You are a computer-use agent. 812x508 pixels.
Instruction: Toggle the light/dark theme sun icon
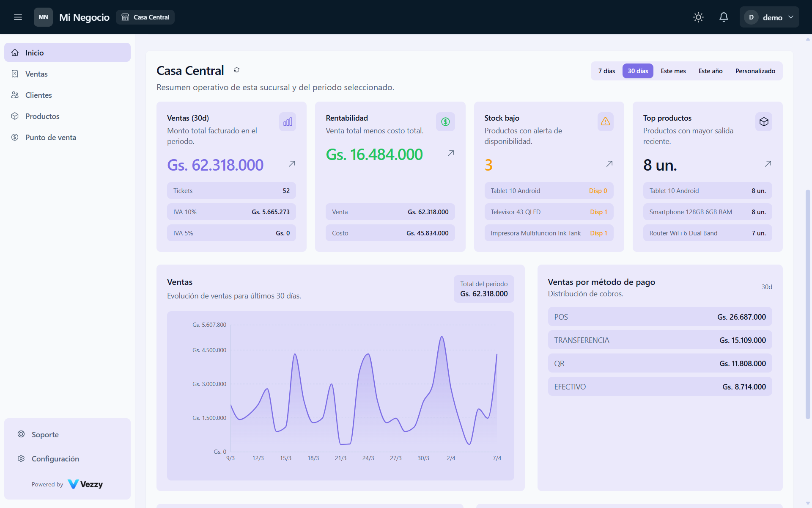click(698, 17)
